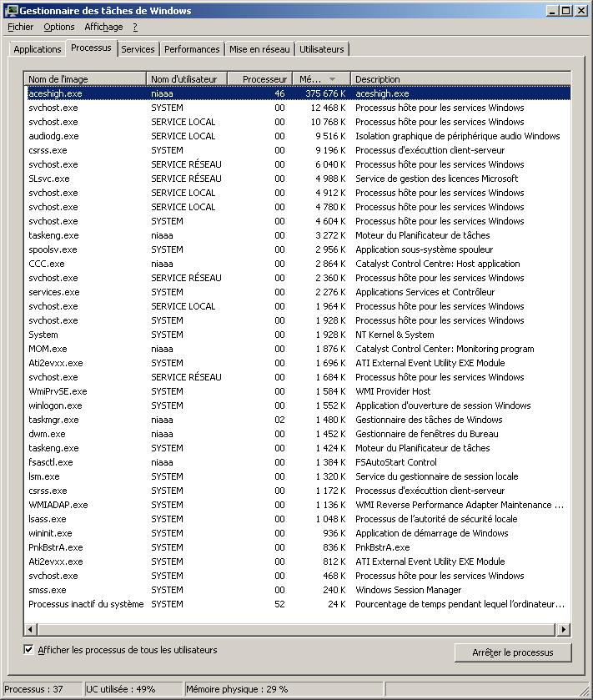The image size is (593, 700).
Task: Click the Task Manager title bar icon
Action: click(11, 11)
